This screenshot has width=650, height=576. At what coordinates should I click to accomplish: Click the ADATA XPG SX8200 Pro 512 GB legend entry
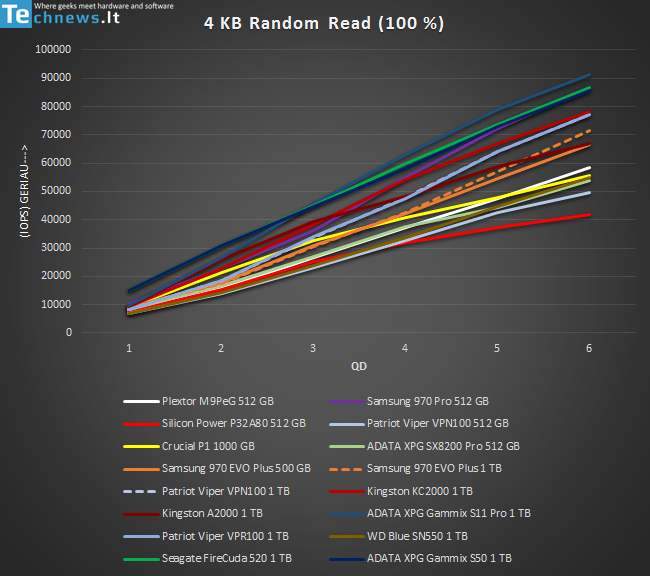tap(424, 446)
